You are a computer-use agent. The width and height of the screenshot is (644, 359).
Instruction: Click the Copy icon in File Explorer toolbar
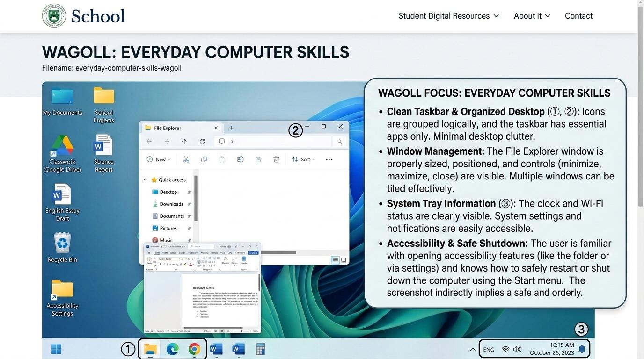204,159
